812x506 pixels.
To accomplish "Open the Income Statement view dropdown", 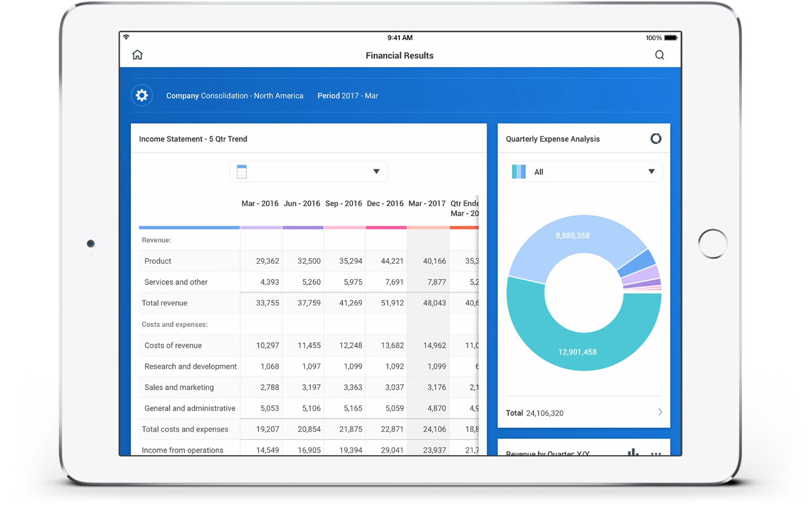I will point(376,171).
